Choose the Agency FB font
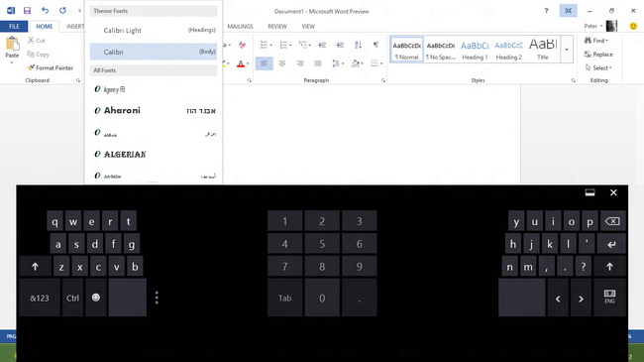Viewport: 644px width, 362px height. [x=154, y=89]
